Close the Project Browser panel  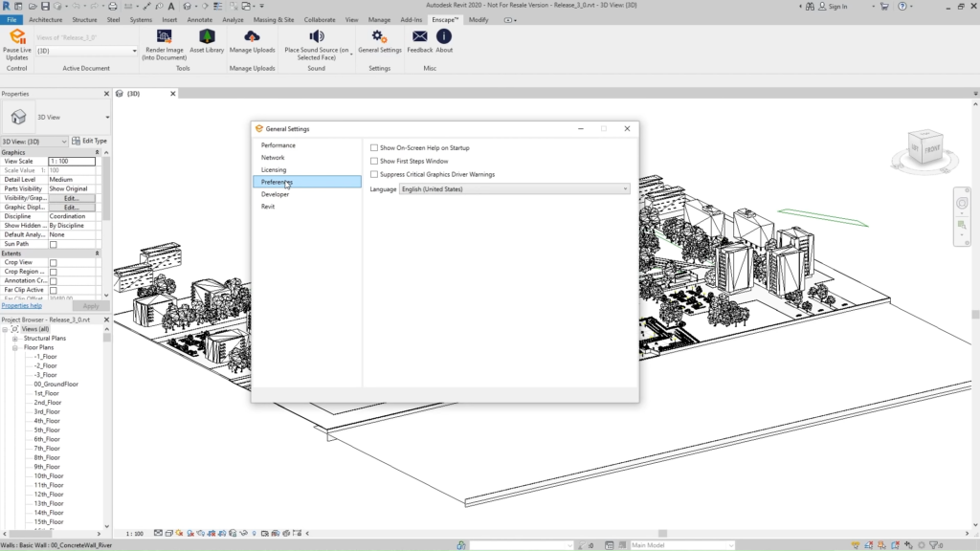(x=106, y=320)
